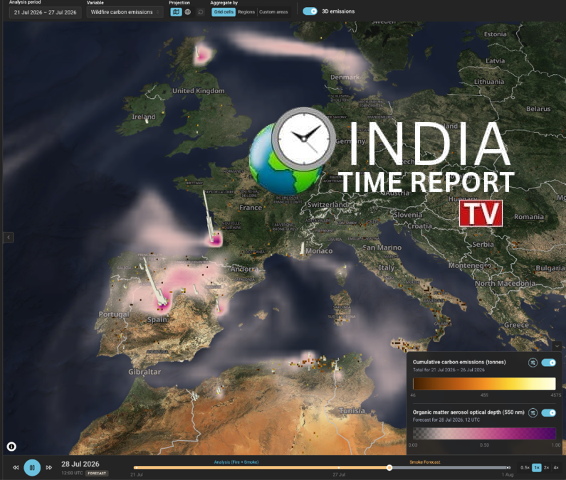The width and height of the screenshot is (566, 480).
Task: Step forward one time step
Action: pyautogui.click(x=49, y=467)
